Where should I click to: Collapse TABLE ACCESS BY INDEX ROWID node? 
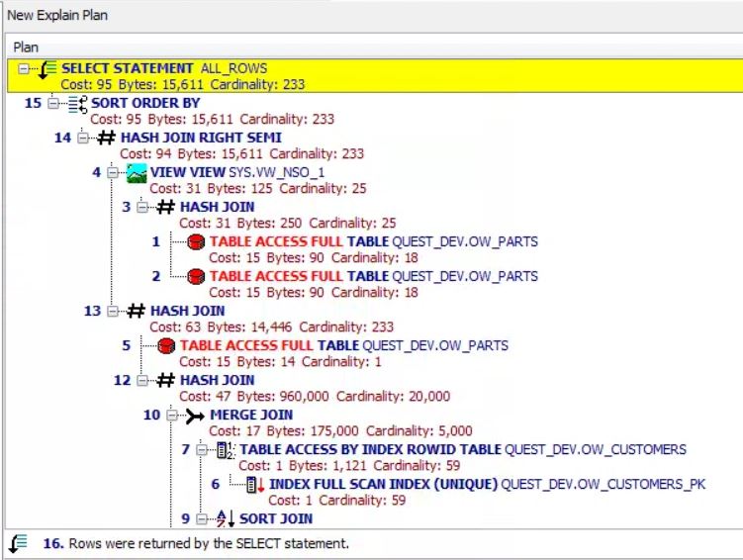pyautogui.click(x=203, y=449)
